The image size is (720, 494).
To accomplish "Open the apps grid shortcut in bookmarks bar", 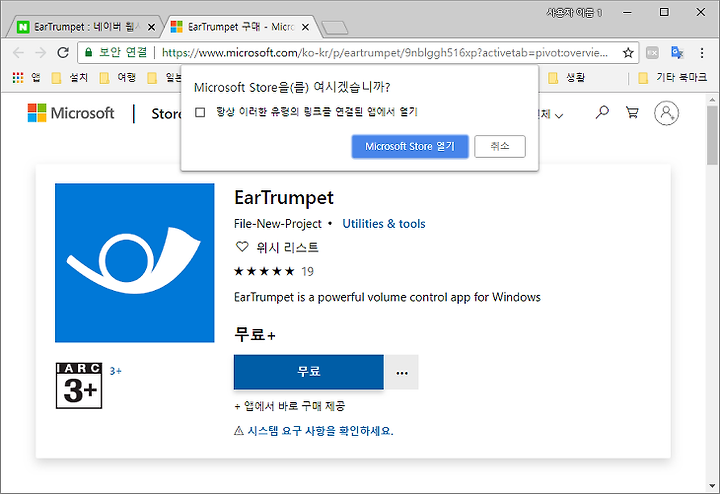I will 18,78.
